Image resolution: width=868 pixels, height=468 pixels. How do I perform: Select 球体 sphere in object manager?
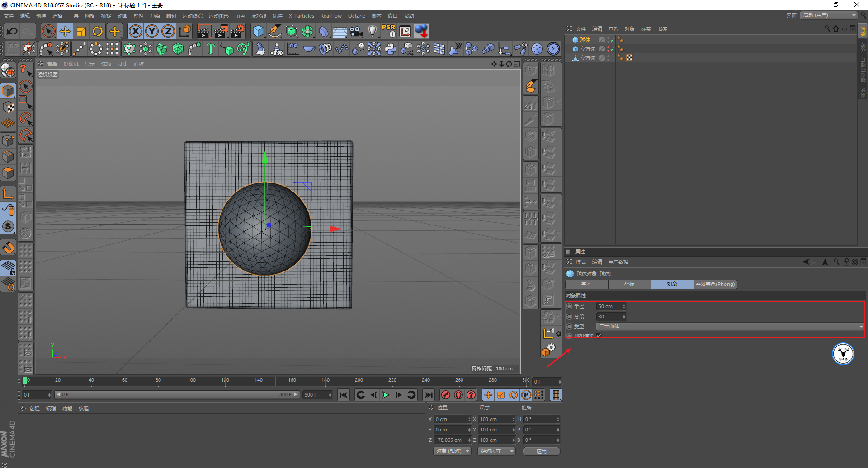pyautogui.click(x=585, y=40)
